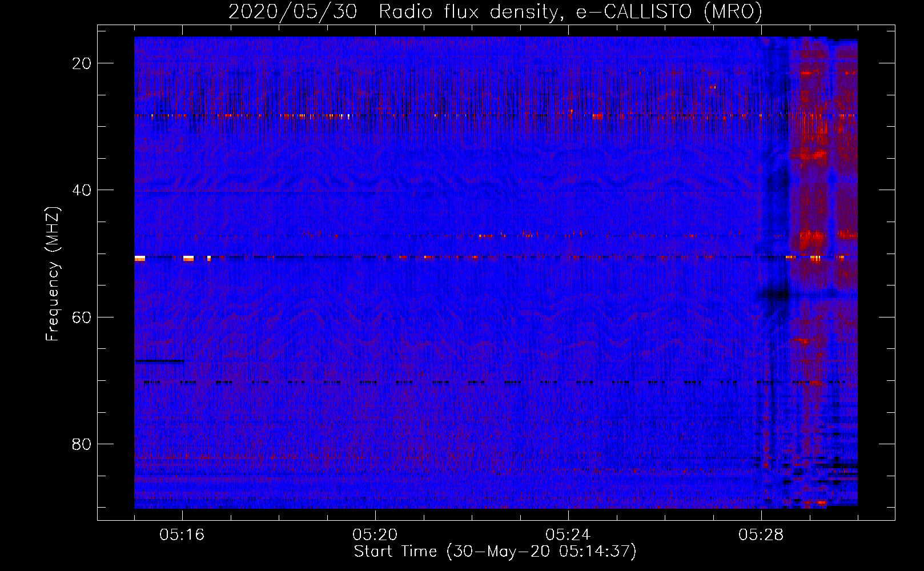Screen dimensions: 924x571
Task: Click the 60 MHz frequency tick label
Action: point(82,317)
